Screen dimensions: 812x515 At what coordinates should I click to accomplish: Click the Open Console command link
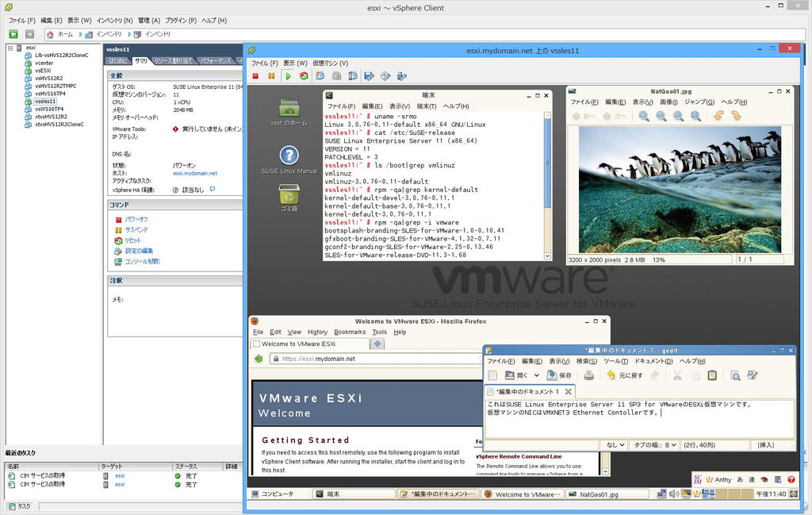point(143,262)
